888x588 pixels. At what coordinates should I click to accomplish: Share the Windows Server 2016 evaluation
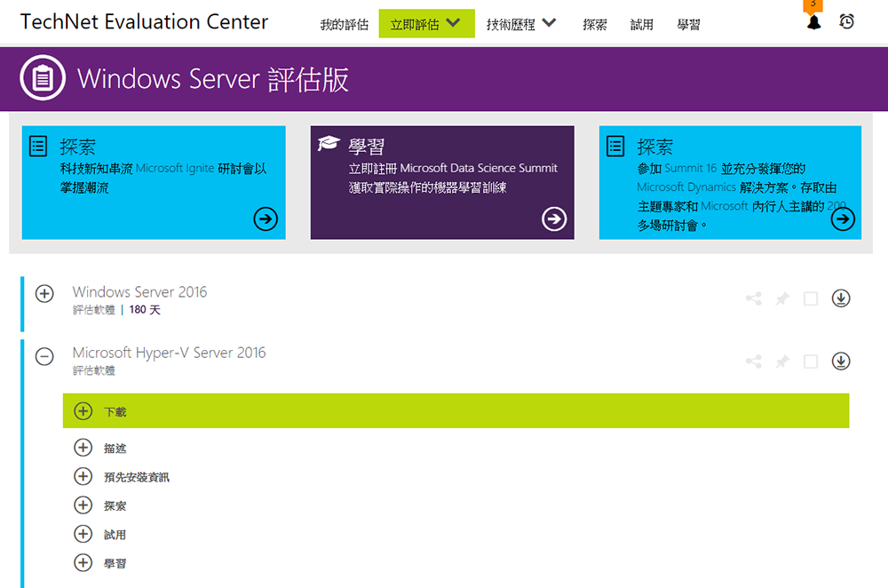753,298
